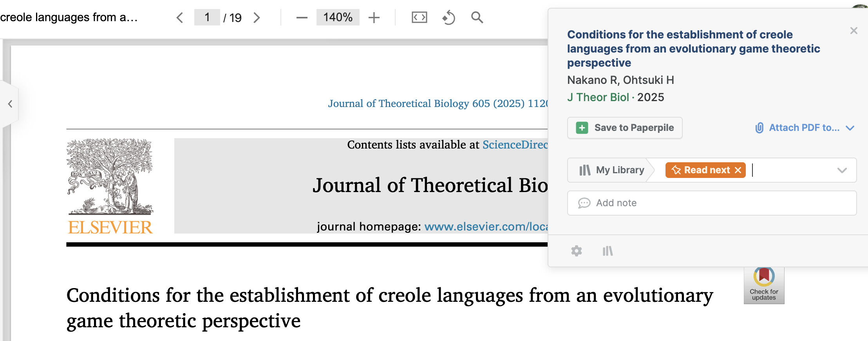This screenshot has width=868, height=341.
Task: Zoom out using the minus icon
Action: click(x=302, y=18)
